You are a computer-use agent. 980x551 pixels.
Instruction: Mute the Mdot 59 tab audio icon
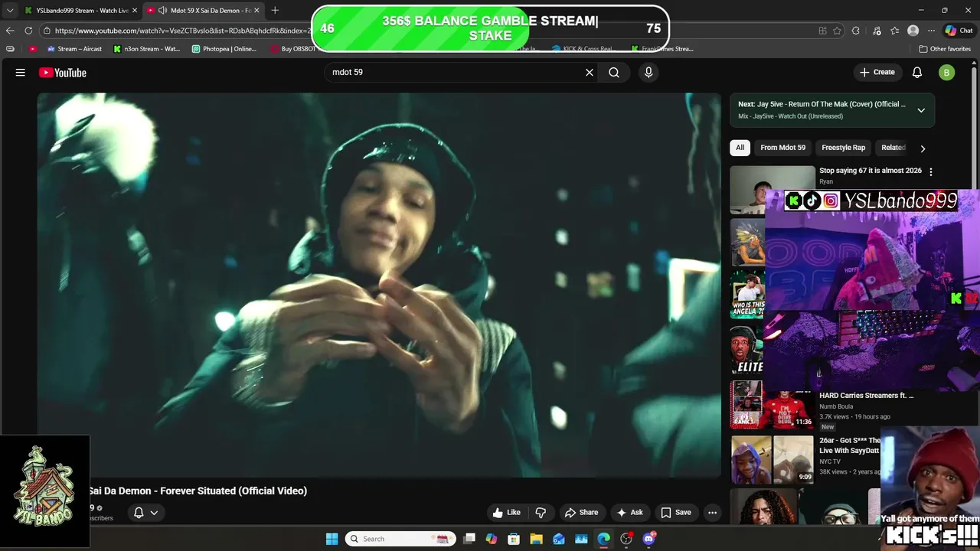click(162, 10)
